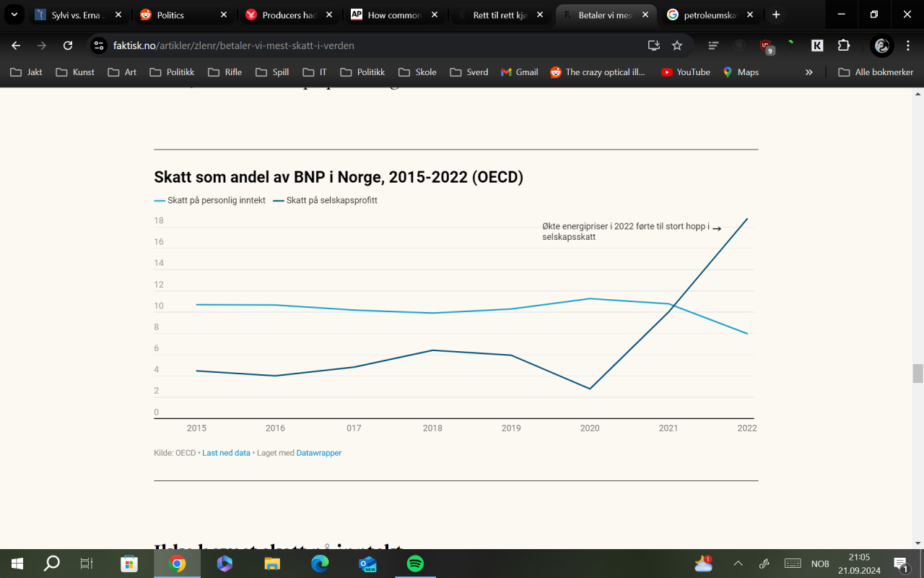Open the browser extensions puzzle icon
The height and width of the screenshot is (578, 924).
(843, 45)
